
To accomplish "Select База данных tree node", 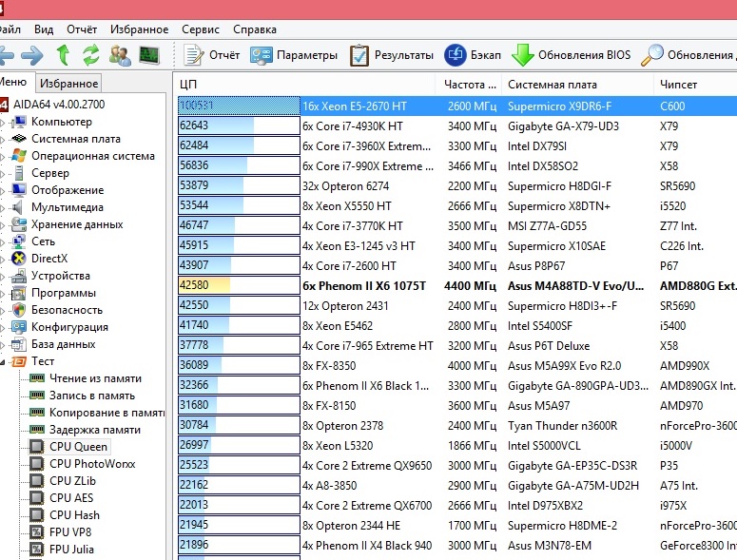I will (x=63, y=344).
